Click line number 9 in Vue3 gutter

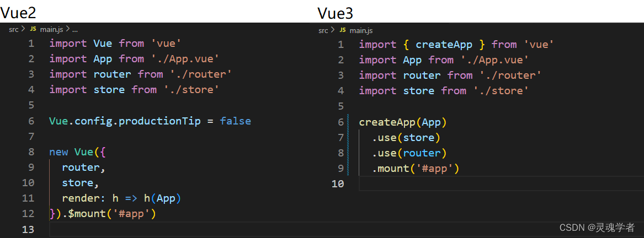coord(341,169)
